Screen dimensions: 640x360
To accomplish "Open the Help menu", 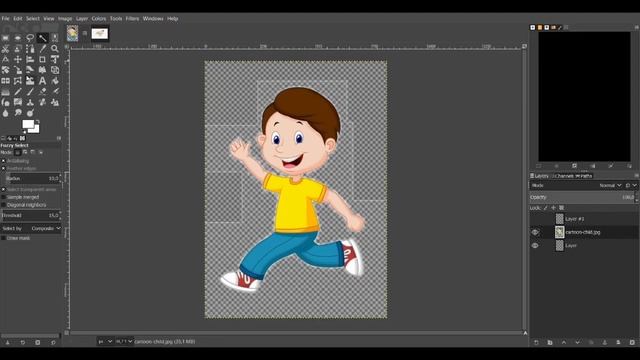I will pos(173,18).
